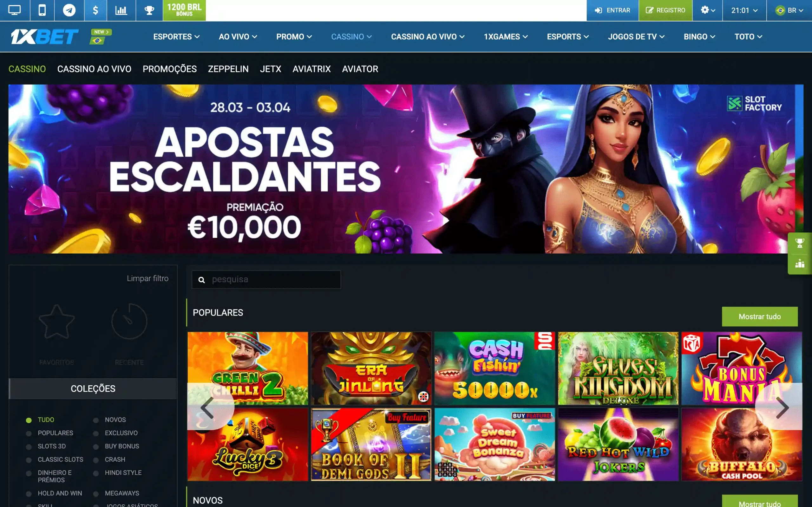This screenshot has height=507, width=812.
Task: Show next popular games with right arrow
Action: click(x=782, y=408)
